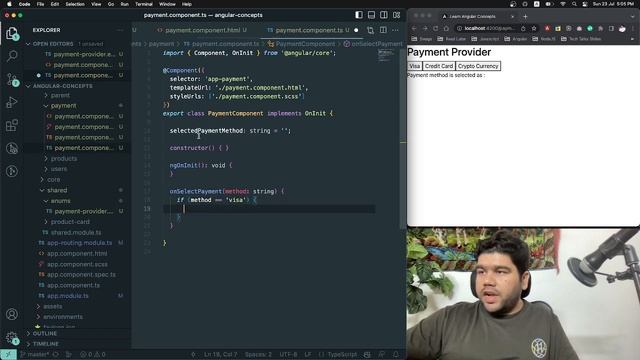Open the Manage gear icon in VS Code
The image size is (640, 360).
pyautogui.click(x=12, y=338)
